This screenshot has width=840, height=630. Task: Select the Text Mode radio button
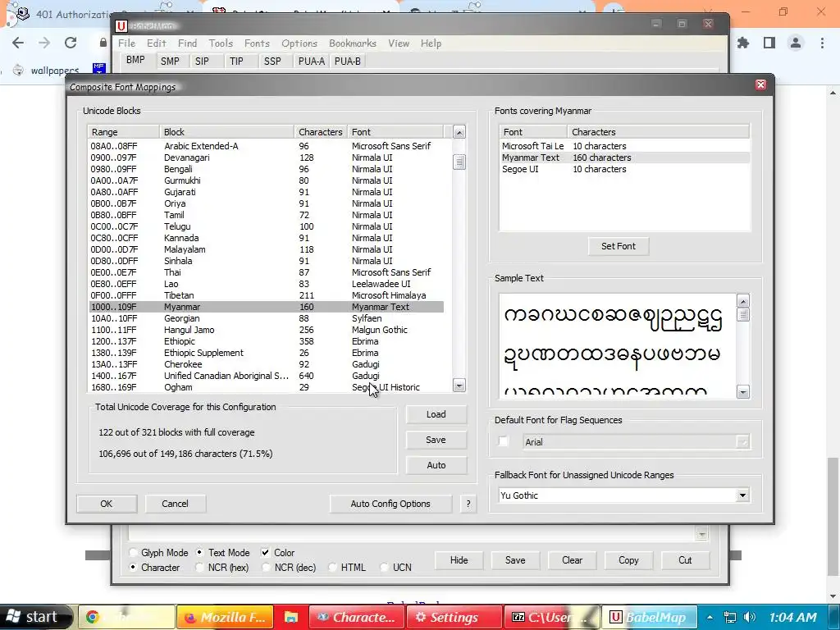tap(199, 552)
